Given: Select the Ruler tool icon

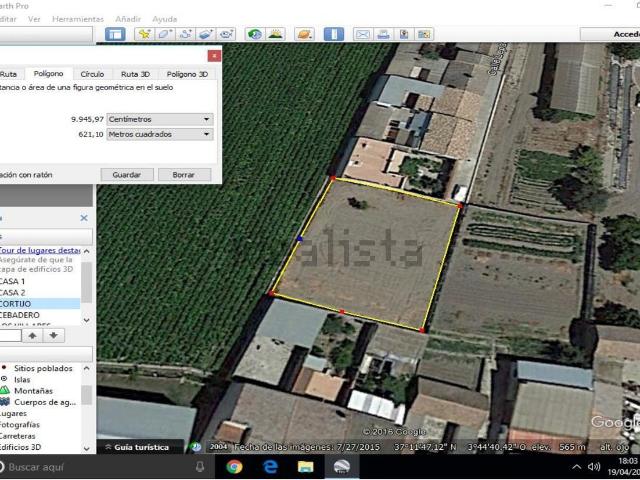Looking at the screenshot, I should pos(334,34).
